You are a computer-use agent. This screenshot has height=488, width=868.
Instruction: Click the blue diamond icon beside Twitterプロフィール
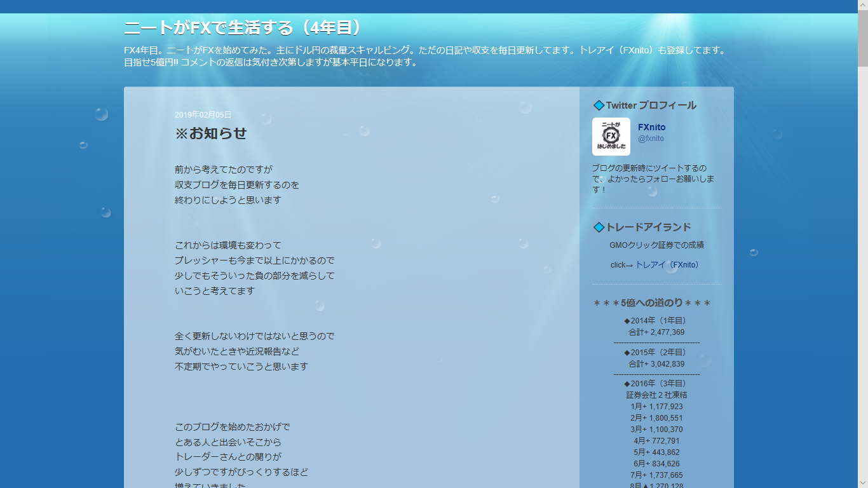tap(599, 105)
